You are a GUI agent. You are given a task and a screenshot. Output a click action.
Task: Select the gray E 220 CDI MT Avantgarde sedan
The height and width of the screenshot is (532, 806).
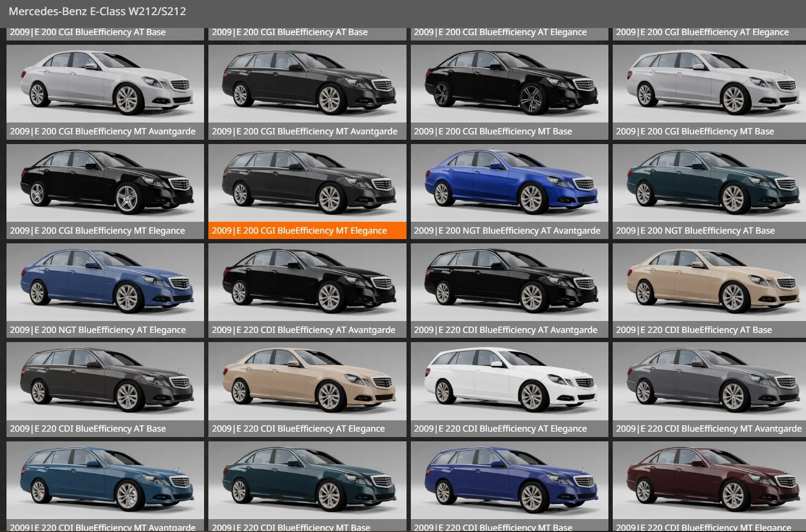tap(709, 390)
